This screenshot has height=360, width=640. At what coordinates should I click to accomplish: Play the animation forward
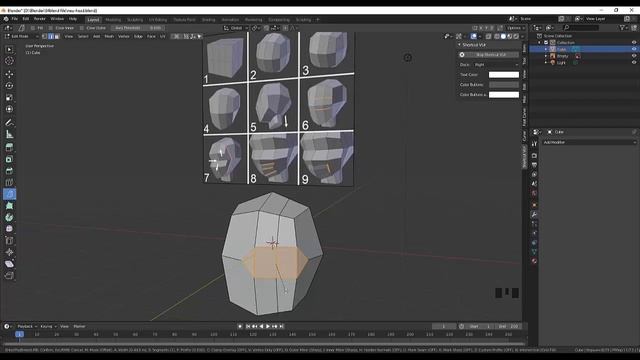tap(268, 327)
